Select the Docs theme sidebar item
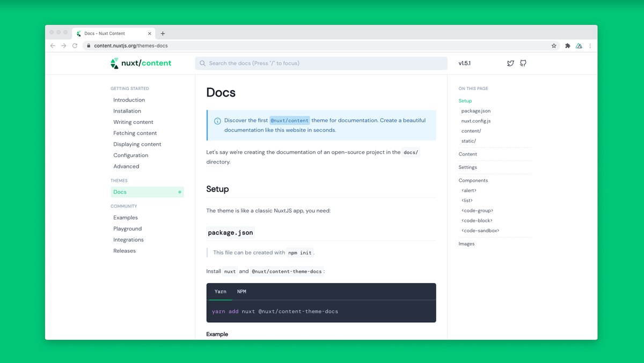This screenshot has width=644, height=363. click(147, 192)
